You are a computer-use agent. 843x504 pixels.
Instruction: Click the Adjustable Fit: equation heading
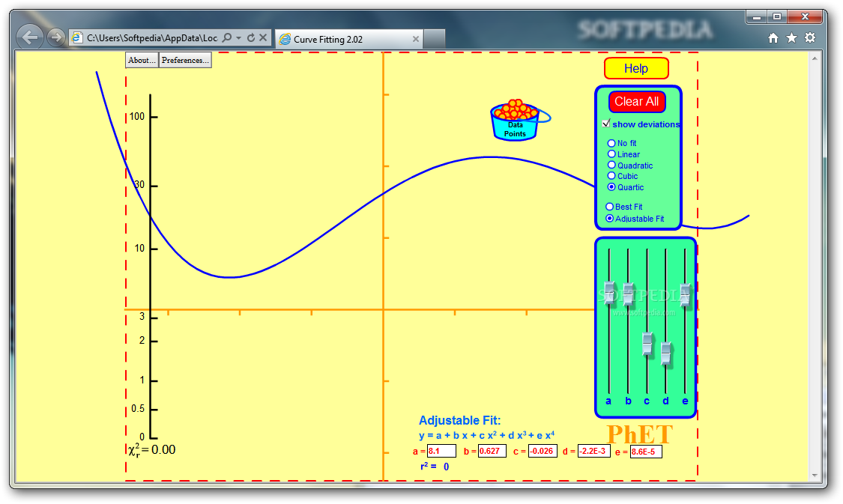pos(459,421)
